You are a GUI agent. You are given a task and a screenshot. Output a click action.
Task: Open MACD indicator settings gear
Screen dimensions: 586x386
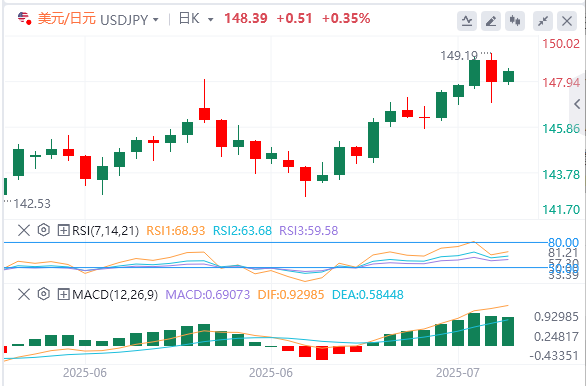pyautogui.click(x=44, y=294)
